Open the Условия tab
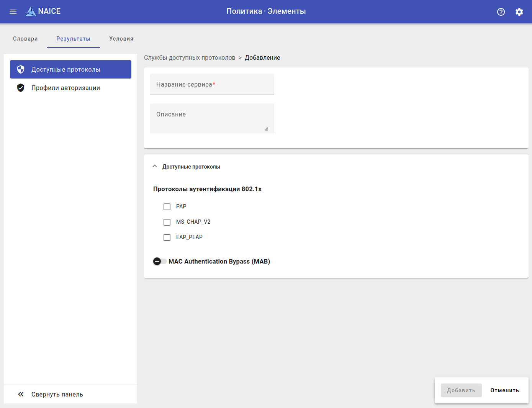532x408 pixels. tap(121, 39)
